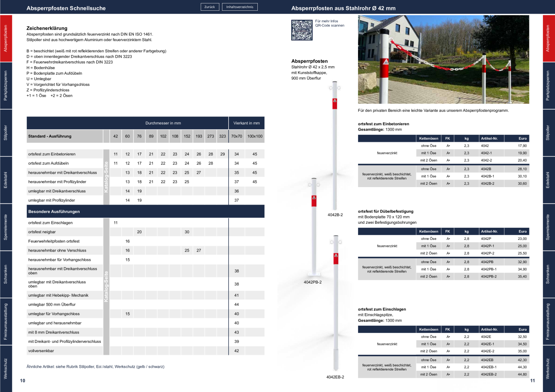
Task: Click the 'Vierkant in mm' table header
Action: pos(247,123)
